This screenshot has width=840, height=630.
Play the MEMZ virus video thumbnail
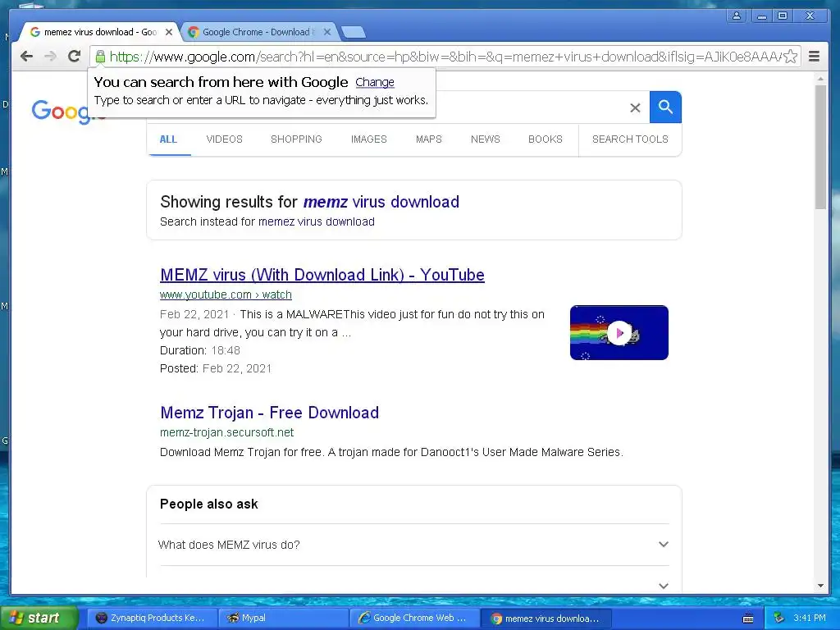click(619, 333)
